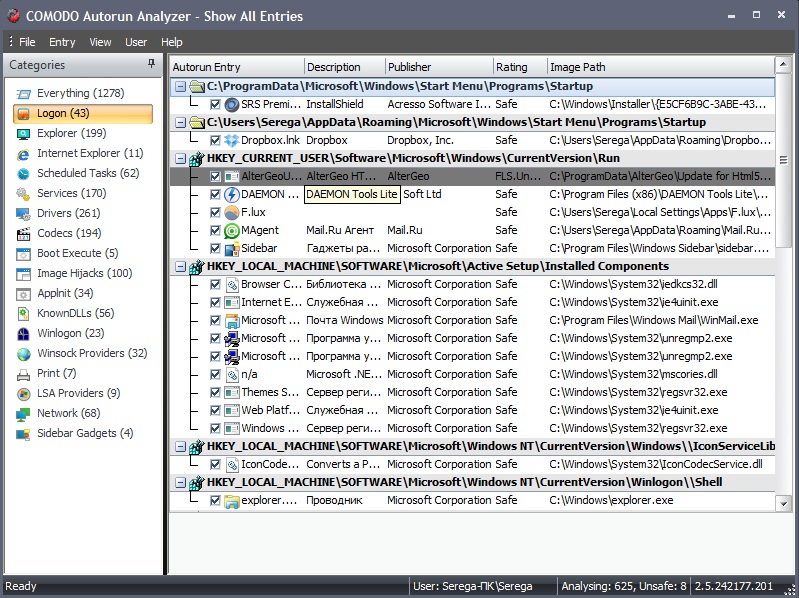Click the Sidebar Gadgets icon
The image size is (799, 598).
tap(23, 434)
